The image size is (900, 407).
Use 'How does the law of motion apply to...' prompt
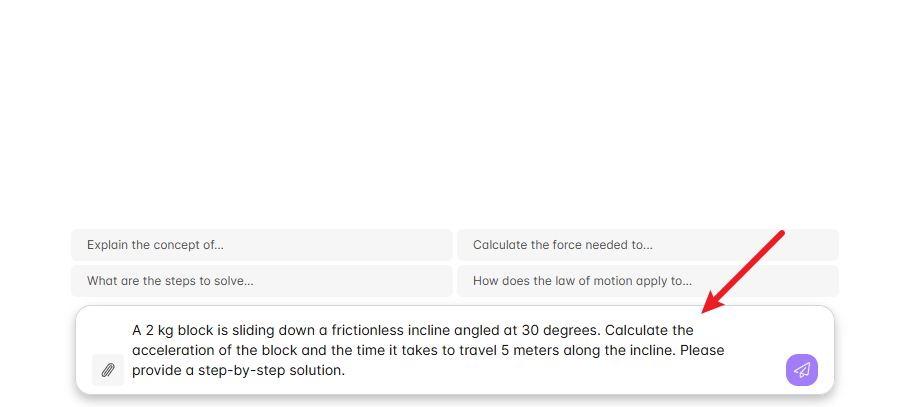(647, 281)
